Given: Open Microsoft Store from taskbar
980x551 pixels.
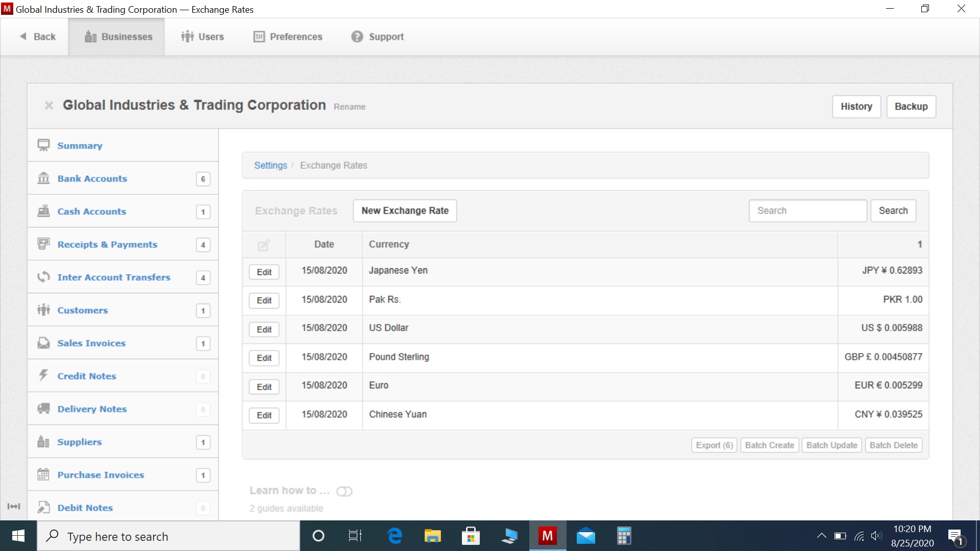Looking at the screenshot, I should 471,536.
